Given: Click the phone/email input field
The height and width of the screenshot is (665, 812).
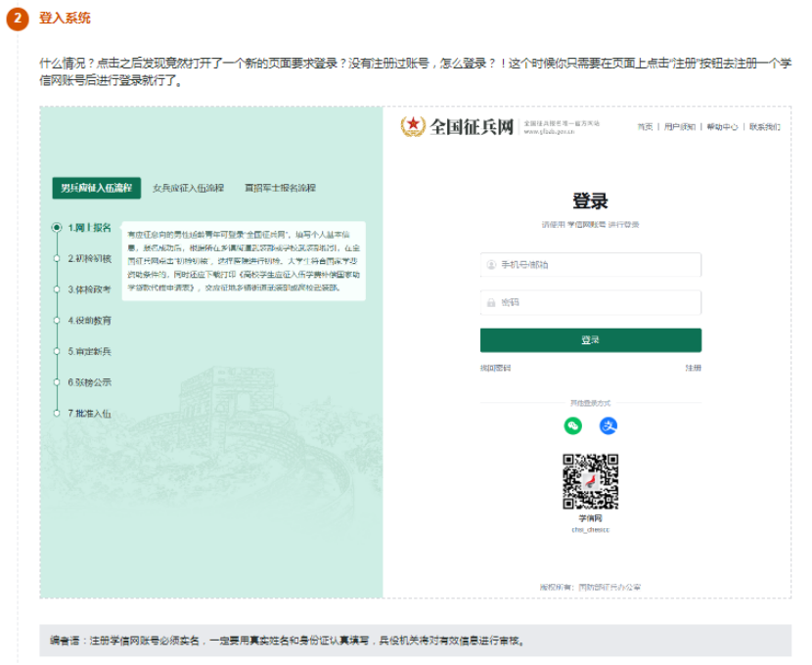Looking at the screenshot, I should [x=590, y=265].
